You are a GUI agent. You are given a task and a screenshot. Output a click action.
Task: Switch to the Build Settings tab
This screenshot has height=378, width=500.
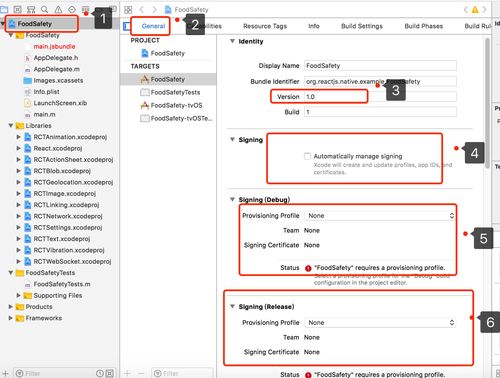[362, 26]
